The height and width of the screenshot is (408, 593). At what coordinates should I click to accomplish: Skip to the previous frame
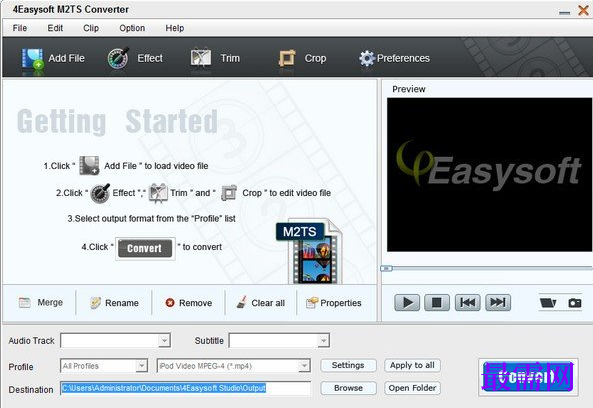coord(467,303)
